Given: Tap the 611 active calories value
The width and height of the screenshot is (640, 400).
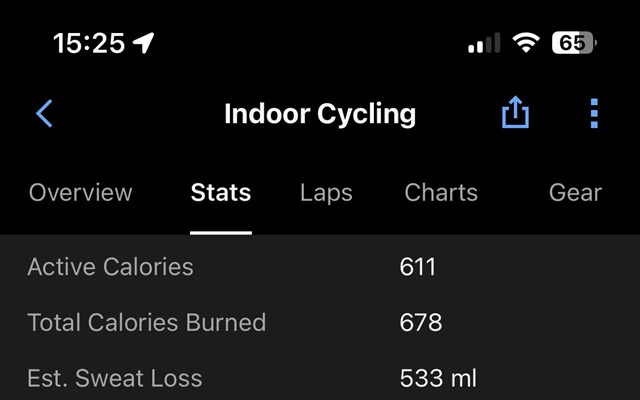Looking at the screenshot, I should click(x=417, y=267).
